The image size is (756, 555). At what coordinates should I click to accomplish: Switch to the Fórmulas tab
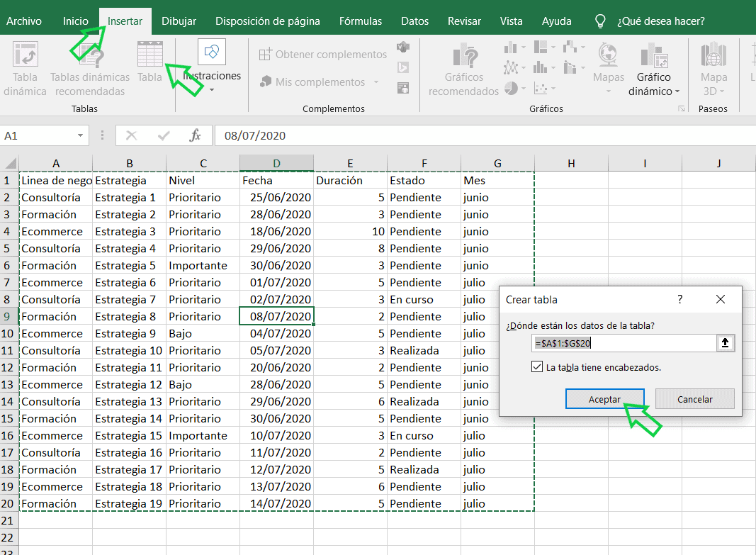coord(361,21)
